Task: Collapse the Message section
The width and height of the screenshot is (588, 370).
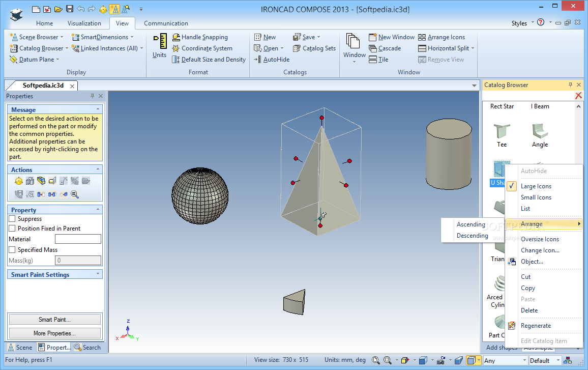Action: point(98,109)
